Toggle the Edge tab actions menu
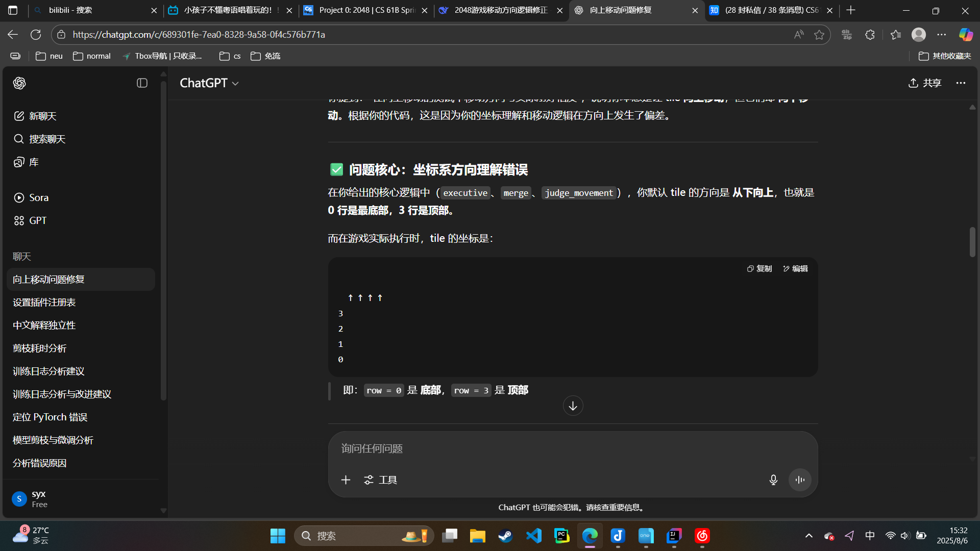The width and height of the screenshot is (980, 551). (13, 10)
